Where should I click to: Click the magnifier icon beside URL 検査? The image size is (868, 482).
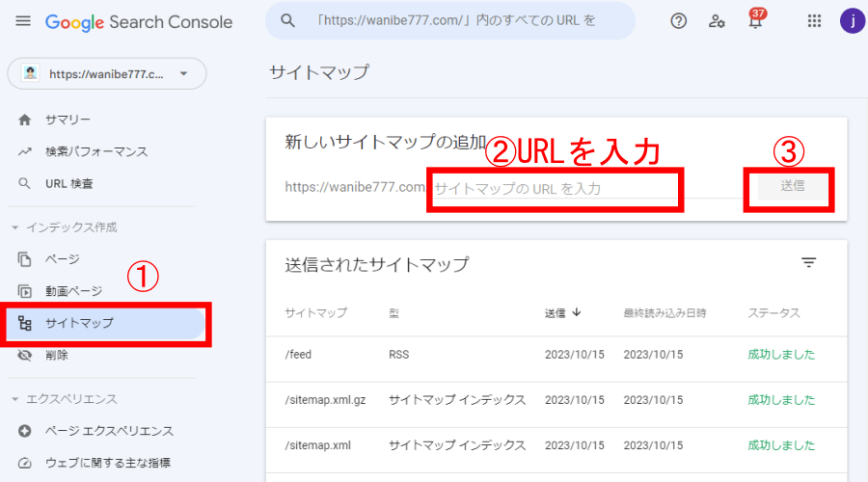[24, 184]
